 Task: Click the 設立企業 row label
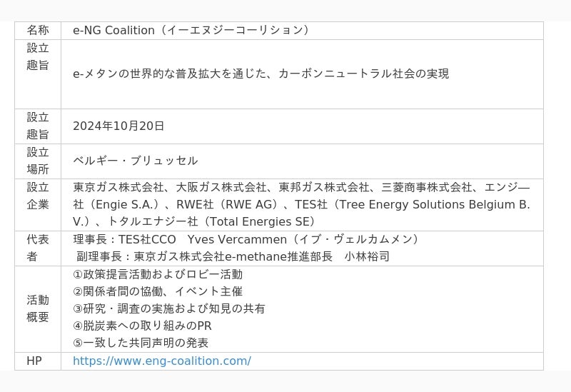[38, 196]
